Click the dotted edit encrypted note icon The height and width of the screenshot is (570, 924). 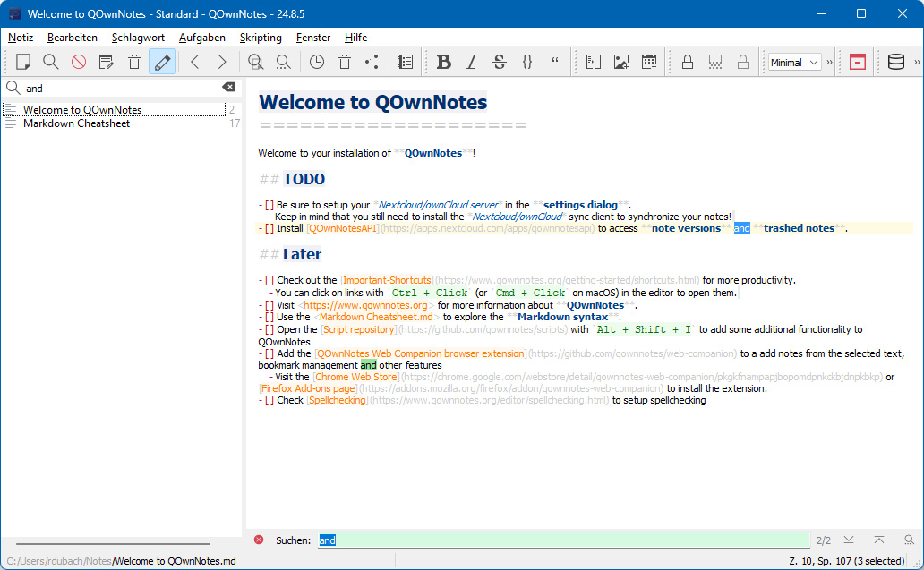point(714,62)
